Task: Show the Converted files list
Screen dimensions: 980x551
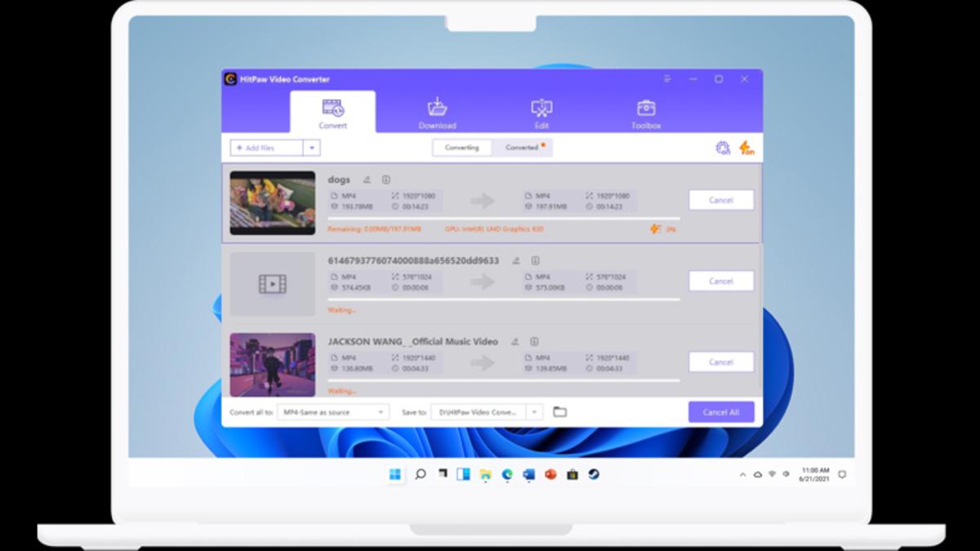Action: 523,148
